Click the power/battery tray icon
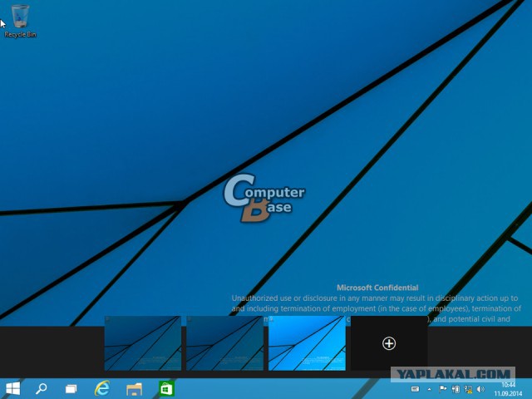The height and width of the screenshot is (399, 532). coord(456,389)
